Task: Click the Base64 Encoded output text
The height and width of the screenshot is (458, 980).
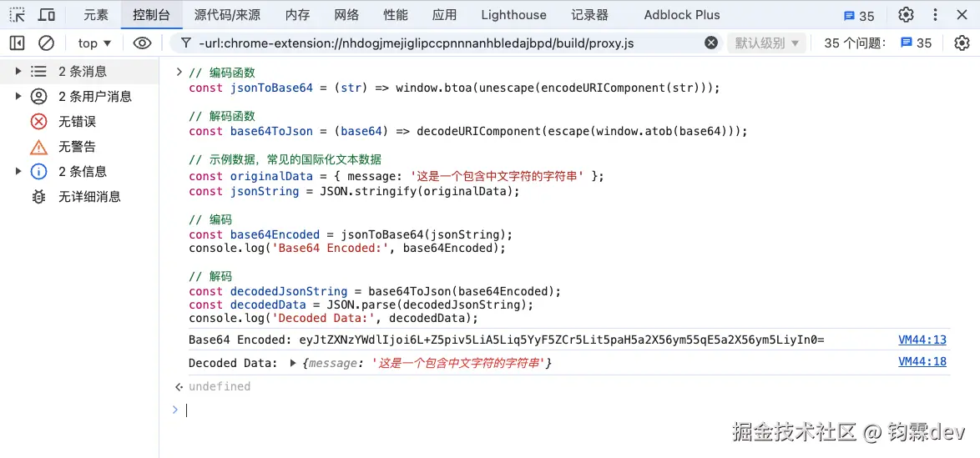Action: tap(507, 340)
